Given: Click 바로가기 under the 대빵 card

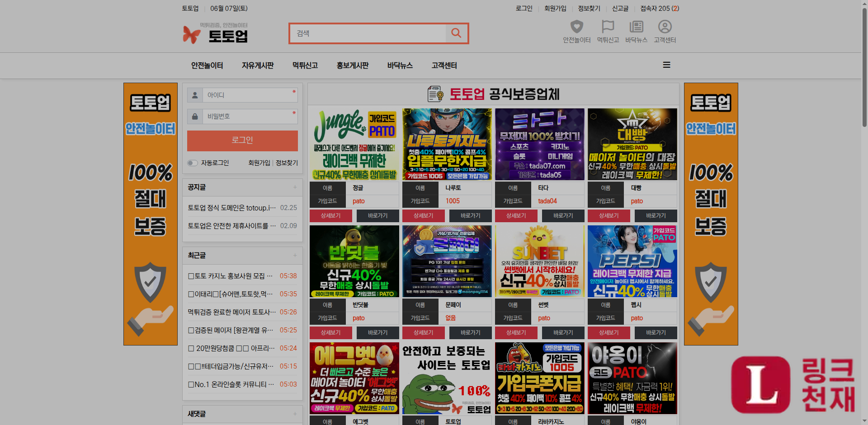Looking at the screenshot, I should coord(656,216).
